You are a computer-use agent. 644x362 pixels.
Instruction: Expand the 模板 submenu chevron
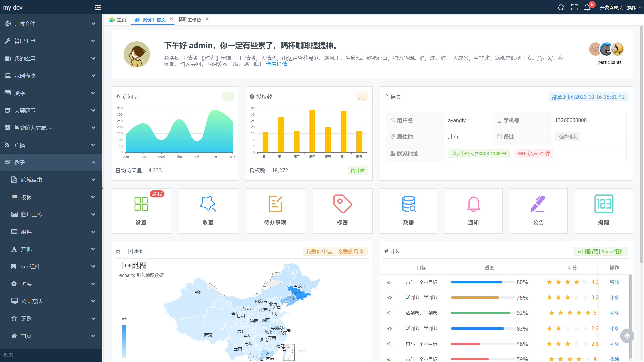93,197
